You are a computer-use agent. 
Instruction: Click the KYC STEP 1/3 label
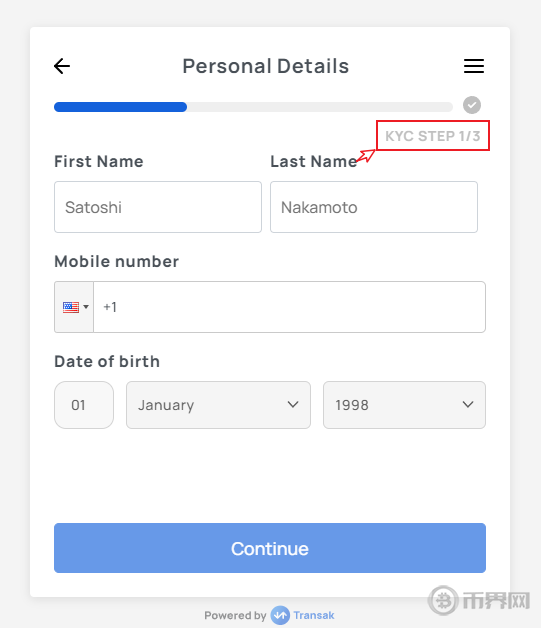tap(432, 136)
